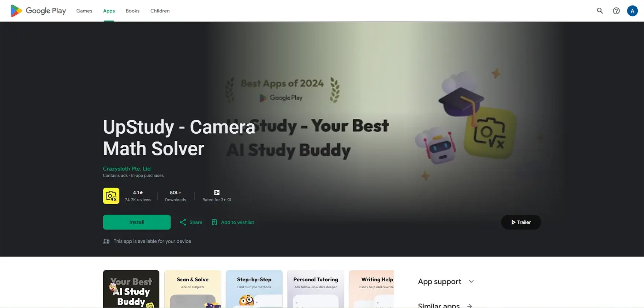Open Similar apps arrow

point(469,306)
